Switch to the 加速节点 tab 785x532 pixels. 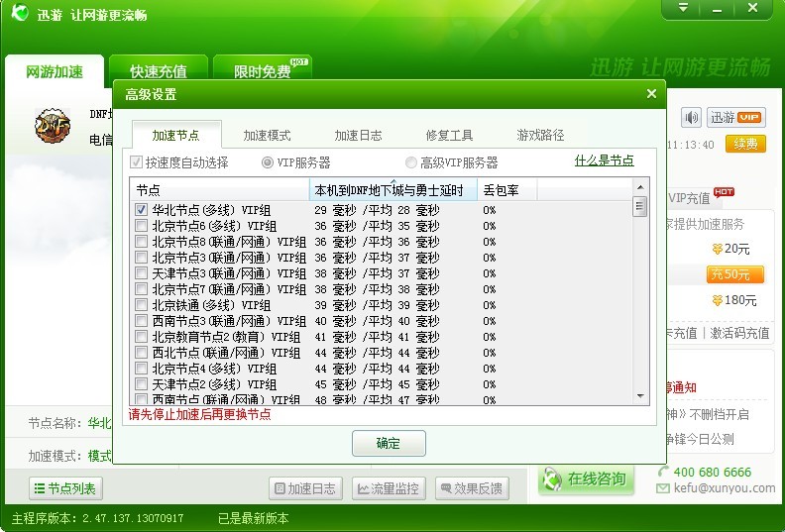click(x=175, y=135)
